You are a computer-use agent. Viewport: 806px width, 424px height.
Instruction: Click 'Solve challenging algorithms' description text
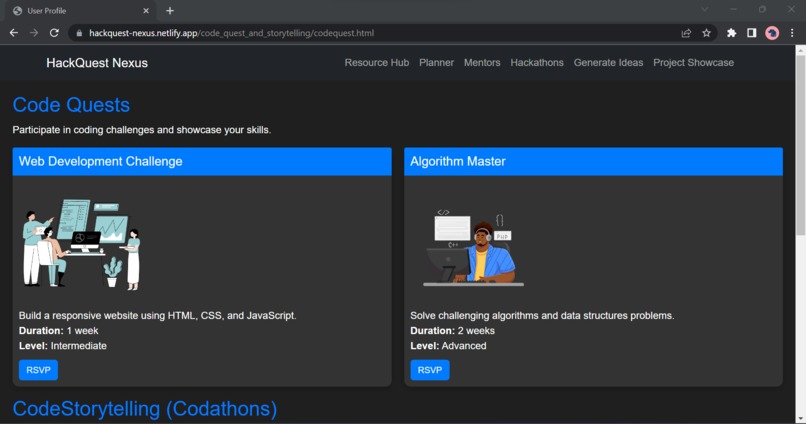click(542, 316)
